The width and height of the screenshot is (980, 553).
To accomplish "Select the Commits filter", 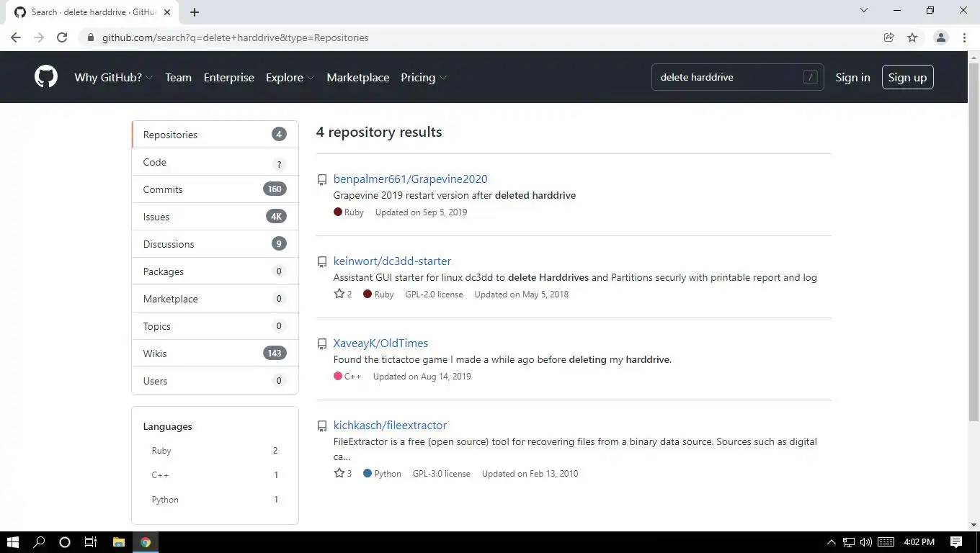I will pyautogui.click(x=215, y=189).
